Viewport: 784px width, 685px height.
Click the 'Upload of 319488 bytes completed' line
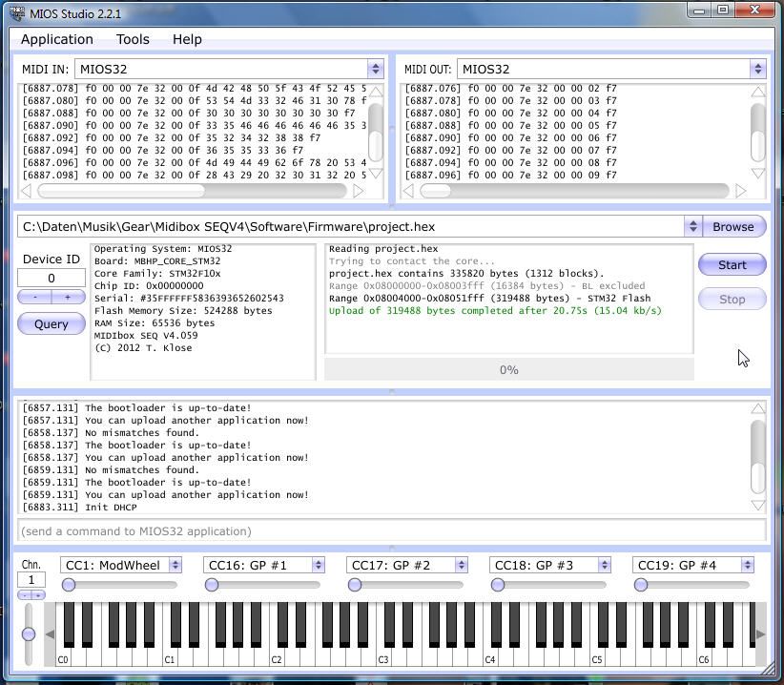496,310
